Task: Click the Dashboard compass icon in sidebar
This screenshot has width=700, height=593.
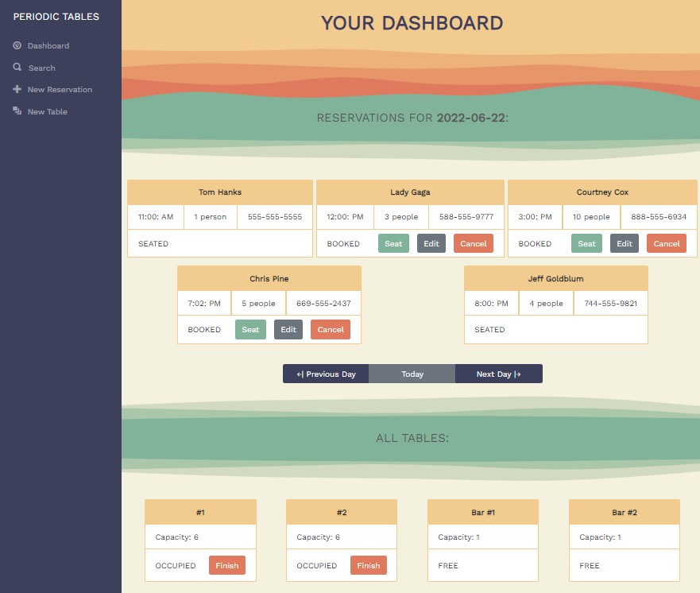Action: 17,45
